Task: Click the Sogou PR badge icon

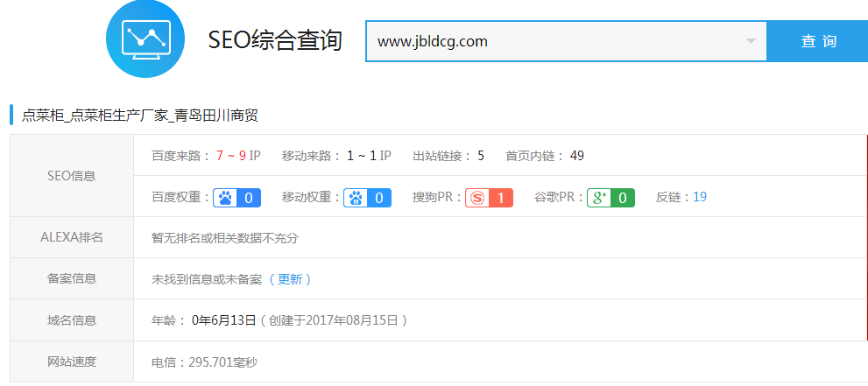Action: point(476,198)
